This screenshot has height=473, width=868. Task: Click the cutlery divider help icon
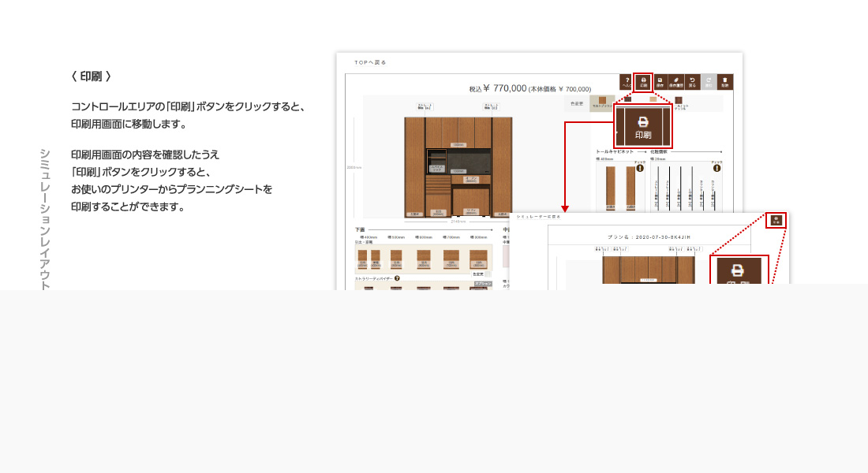(397, 278)
